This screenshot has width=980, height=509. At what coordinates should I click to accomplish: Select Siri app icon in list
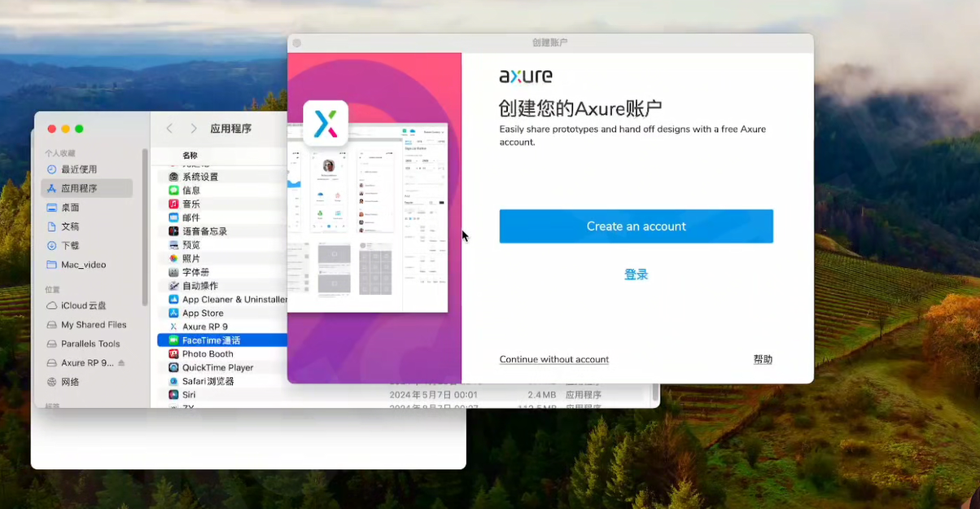point(173,394)
